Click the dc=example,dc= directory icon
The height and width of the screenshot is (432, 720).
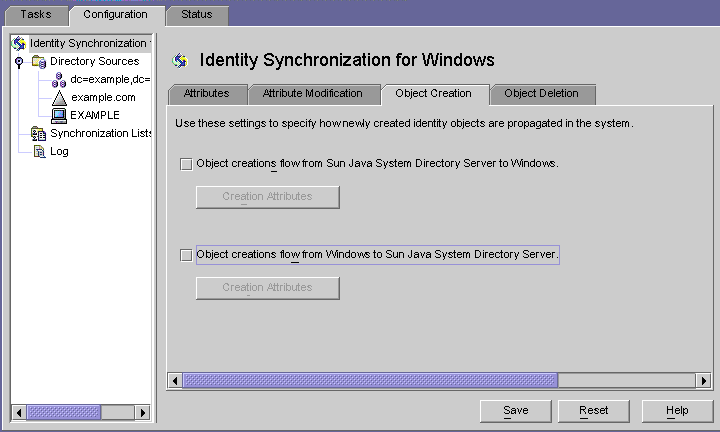pos(59,80)
